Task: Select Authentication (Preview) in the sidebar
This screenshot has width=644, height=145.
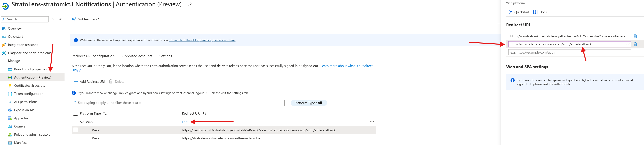Action: point(33,77)
